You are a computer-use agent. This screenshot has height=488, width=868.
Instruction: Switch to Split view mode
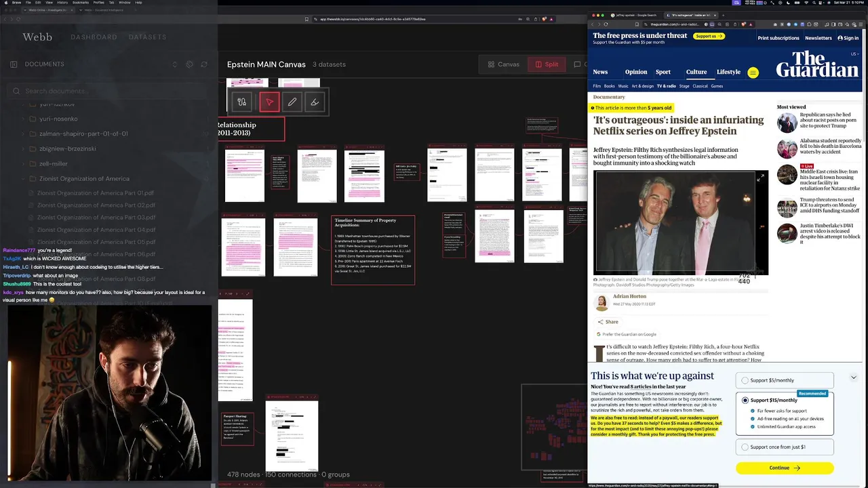547,64
